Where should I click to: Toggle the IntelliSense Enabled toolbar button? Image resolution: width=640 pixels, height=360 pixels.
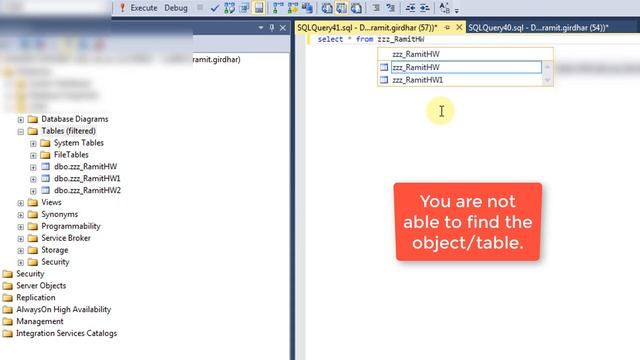[259, 8]
